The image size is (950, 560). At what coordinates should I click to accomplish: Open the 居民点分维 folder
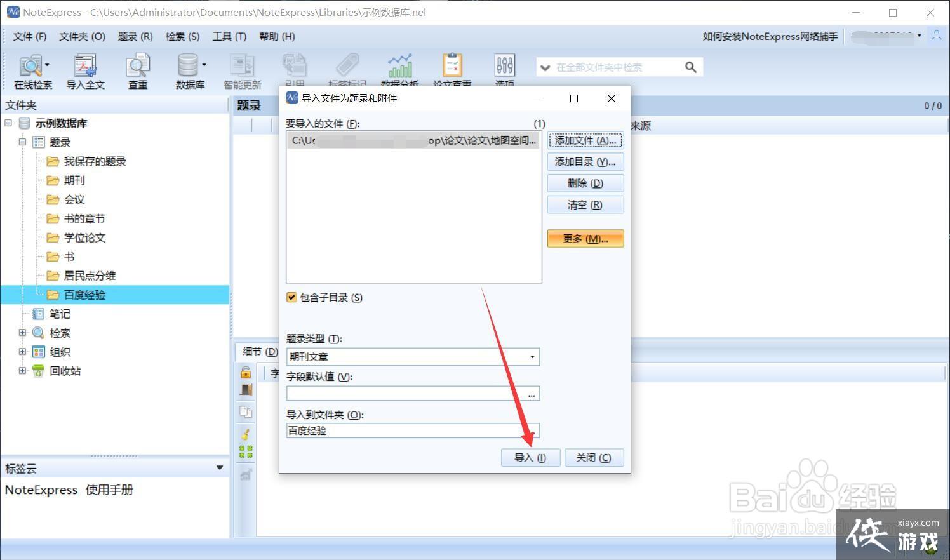click(x=90, y=276)
